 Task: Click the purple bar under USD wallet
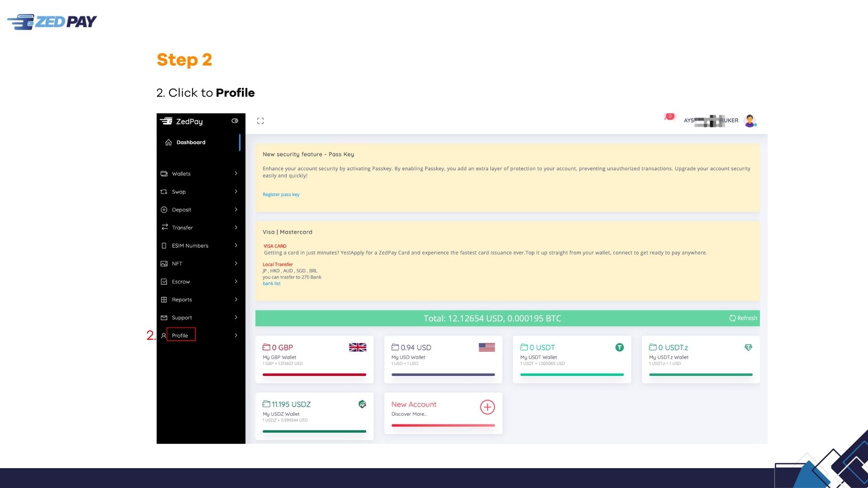tap(443, 375)
